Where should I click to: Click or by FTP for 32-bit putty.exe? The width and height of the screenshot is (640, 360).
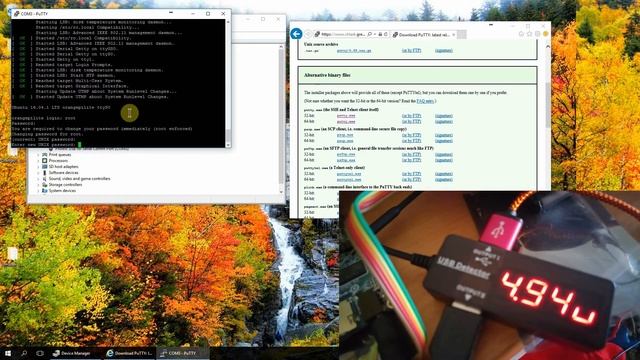tap(411, 116)
